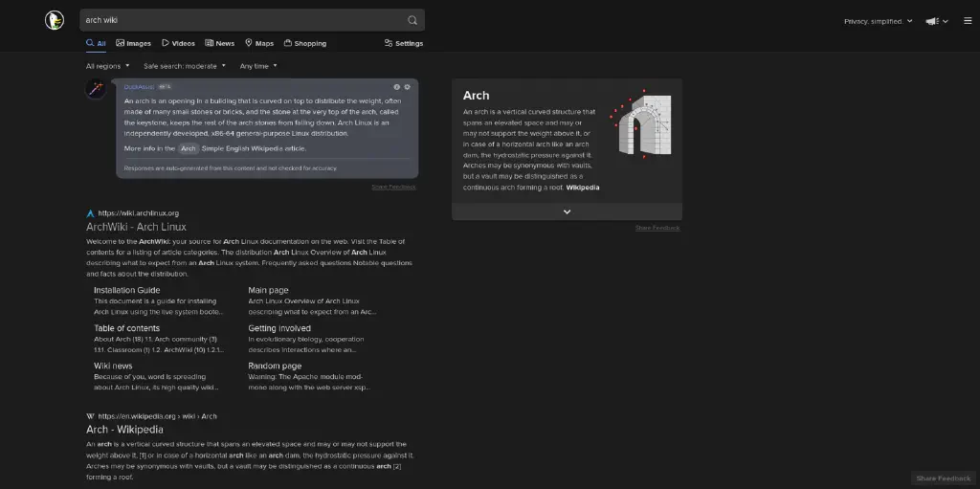The height and width of the screenshot is (489, 980).
Task: Switch to the Shopping tab
Action: [x=305, y=43]
